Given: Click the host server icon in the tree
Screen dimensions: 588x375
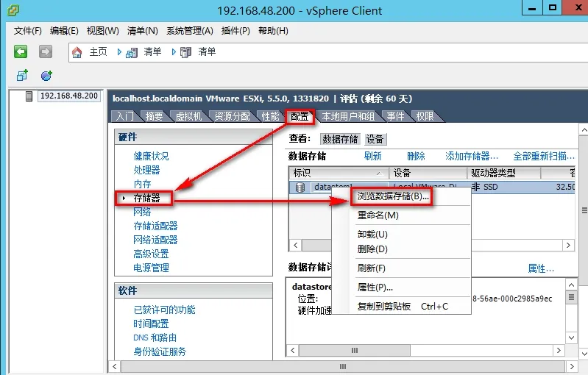Looking at the screenshot, I should click(29, 96).
